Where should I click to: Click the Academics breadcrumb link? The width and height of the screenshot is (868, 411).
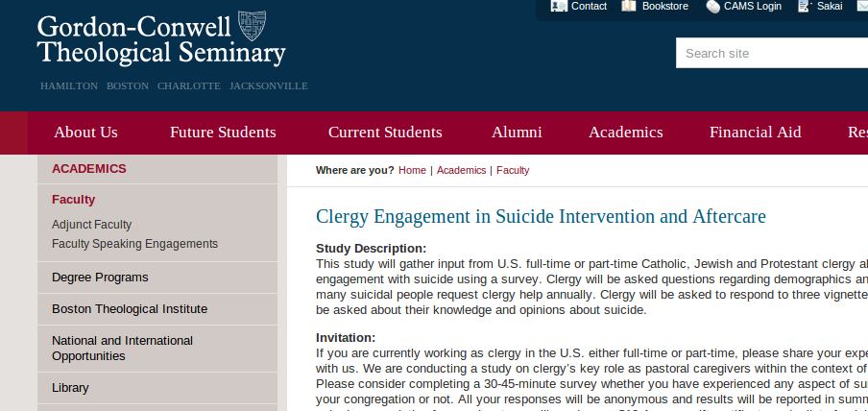461,170
